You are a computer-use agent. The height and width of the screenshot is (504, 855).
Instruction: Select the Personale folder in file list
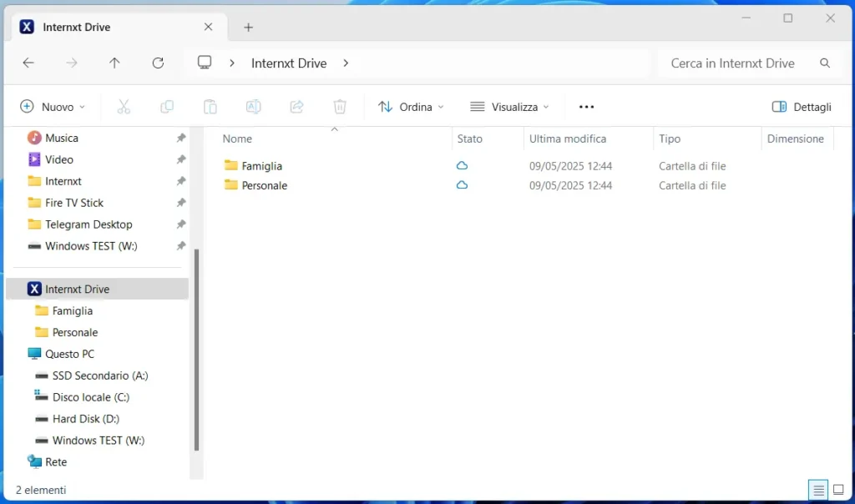(x=265, y=185)
